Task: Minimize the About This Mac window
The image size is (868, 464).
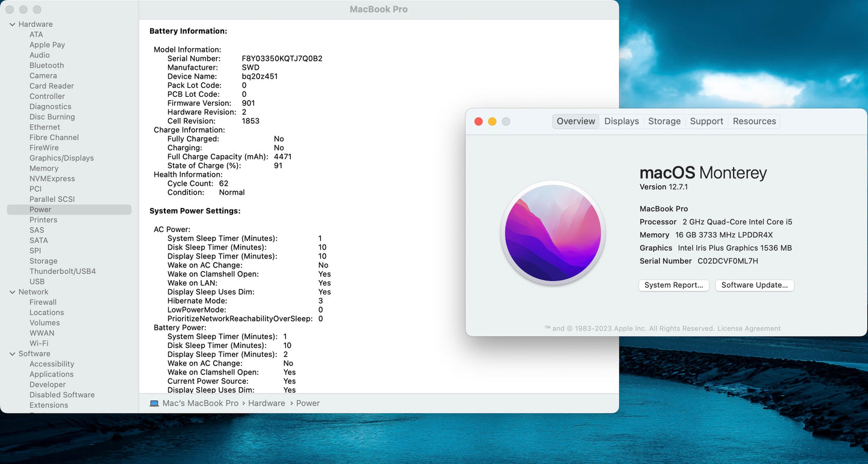Action: [493, 121]
